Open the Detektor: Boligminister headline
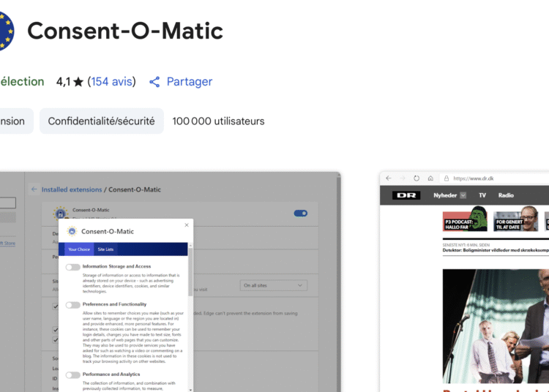The height and width of the screenshot is (392, 549). (x=496, y=250)
